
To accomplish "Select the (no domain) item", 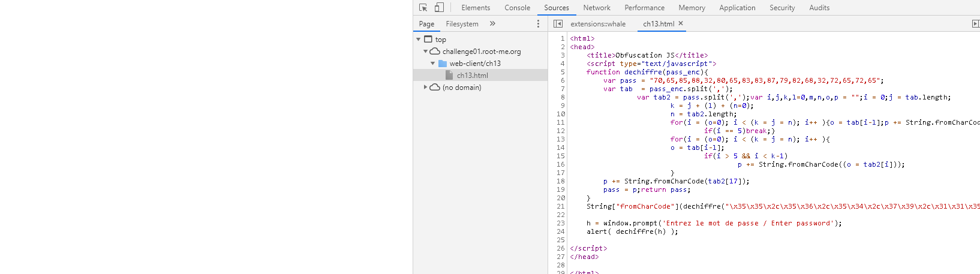I will 462,88.
